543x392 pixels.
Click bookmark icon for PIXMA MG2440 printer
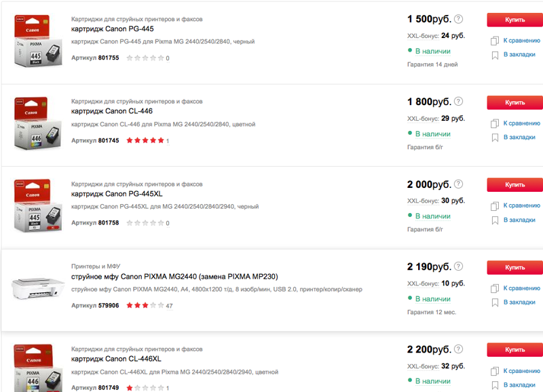(x=495, y=302)
